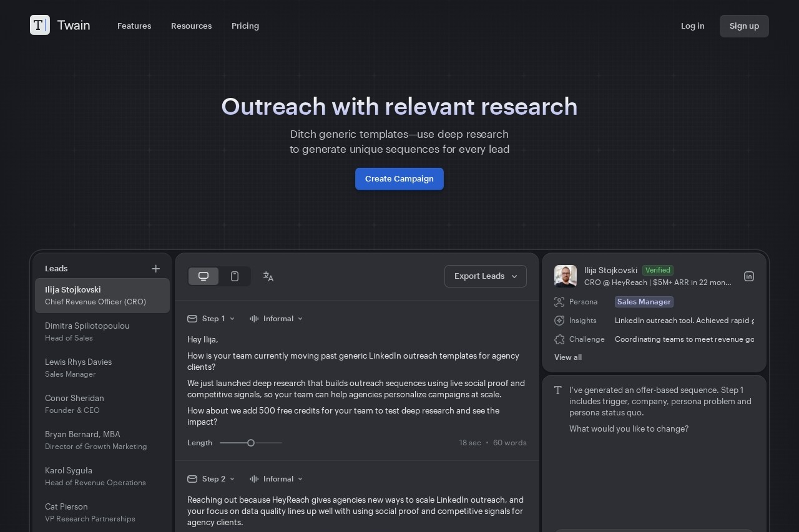This screenshot has width=799, height=532.
Task: Click the Sign up button
Action: (x=744, y=26)
